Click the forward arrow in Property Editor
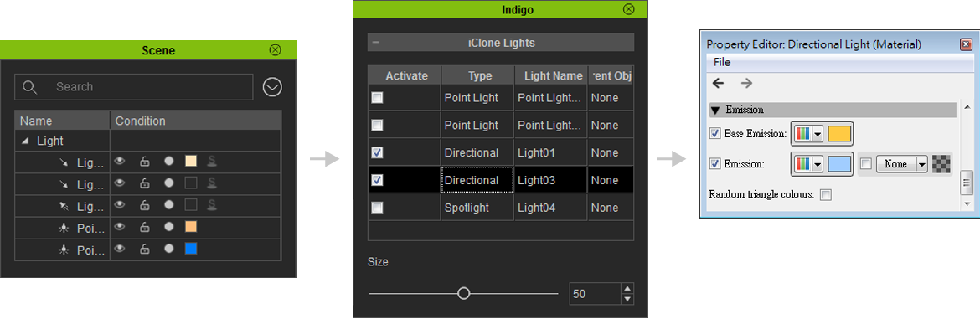This screenshot has height=319, width=980. (x=746, y=83)
